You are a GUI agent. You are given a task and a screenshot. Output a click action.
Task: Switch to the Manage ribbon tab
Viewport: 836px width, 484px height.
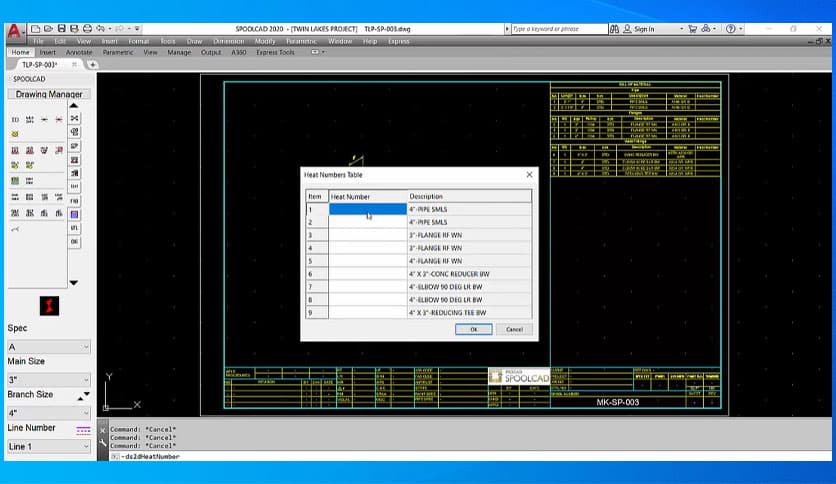click(179, 52)
